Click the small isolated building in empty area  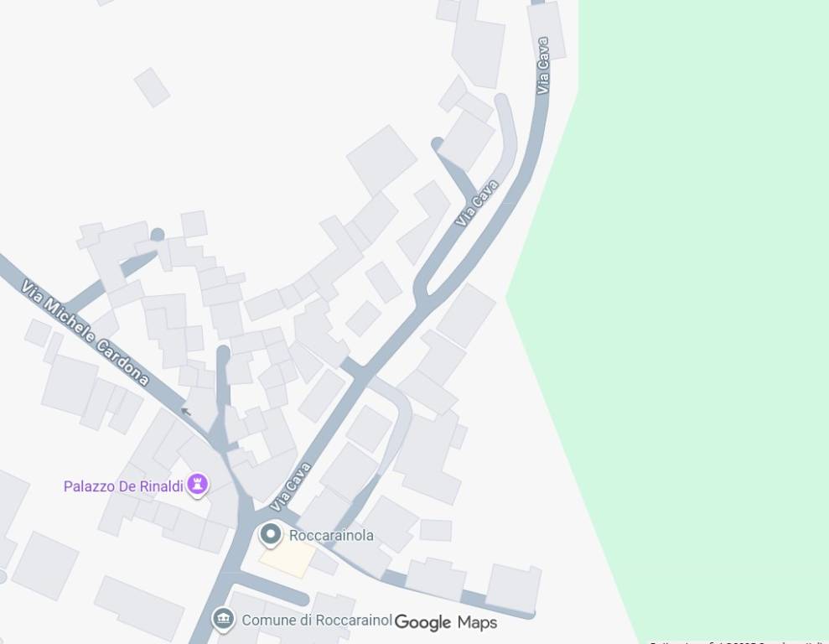(152, 87)
